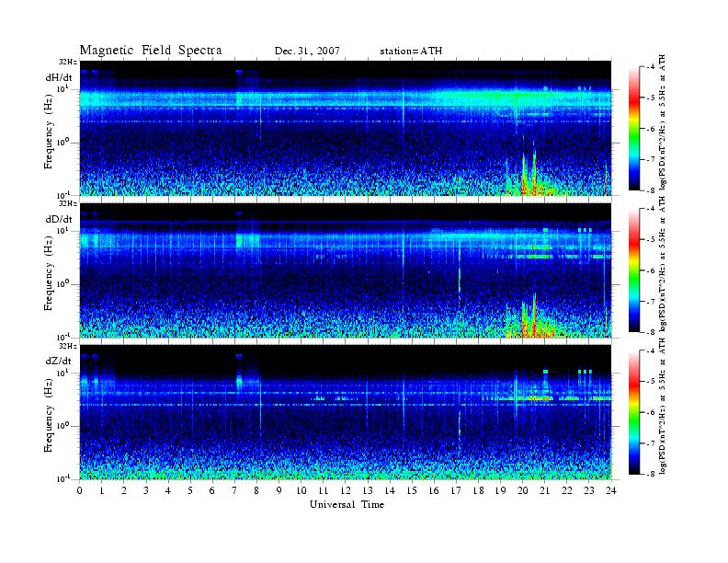The image size is (728, 563).
Task: Click the hour 3 tick label
Action: (x=146, y=490)
